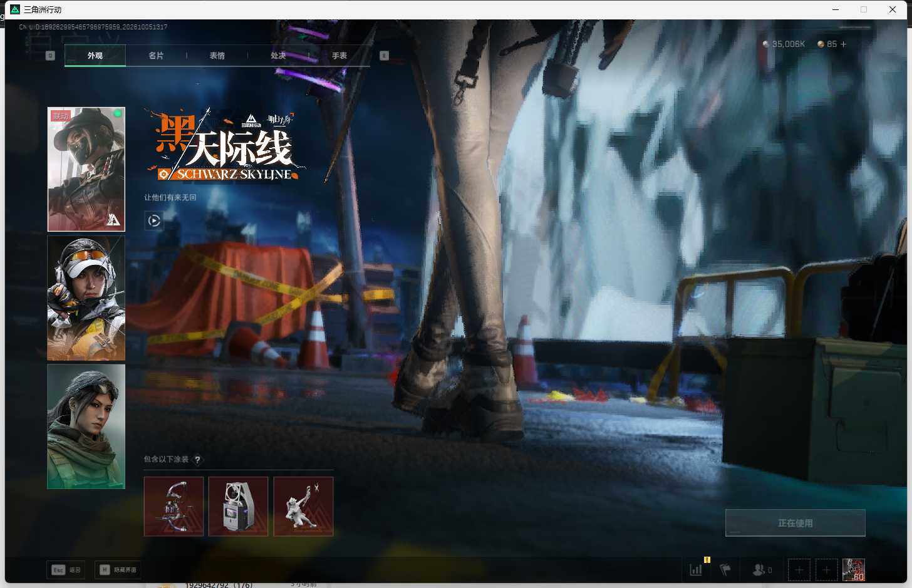Click the 正在使用 button
This screenshot has height=588, width=912.
[795, 523]
